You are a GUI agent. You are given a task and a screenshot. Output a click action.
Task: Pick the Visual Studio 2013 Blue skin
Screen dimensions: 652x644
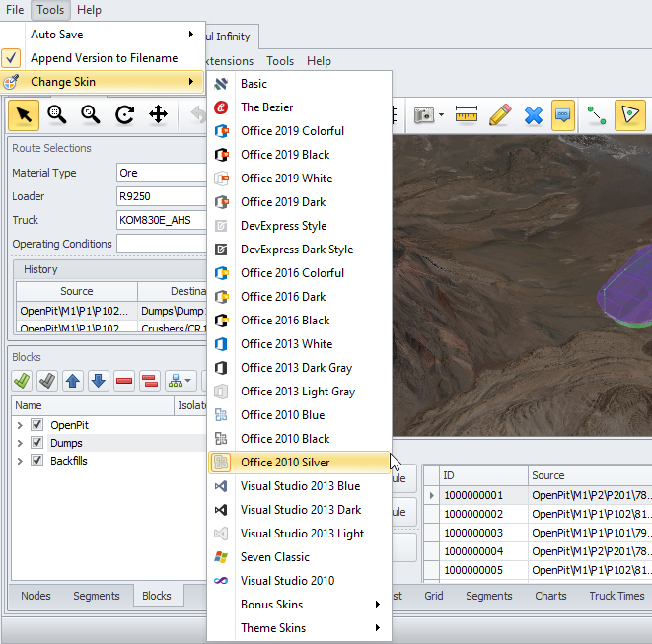[x=300, y=486]
